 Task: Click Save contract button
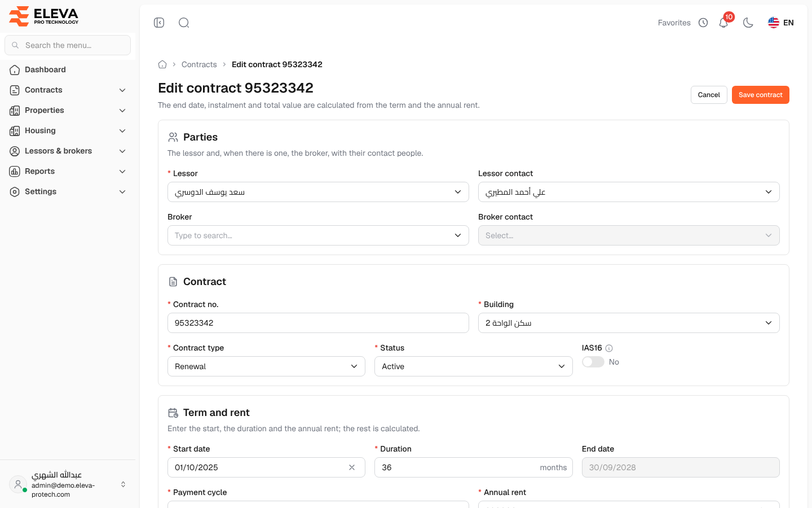tap(760, 95)
